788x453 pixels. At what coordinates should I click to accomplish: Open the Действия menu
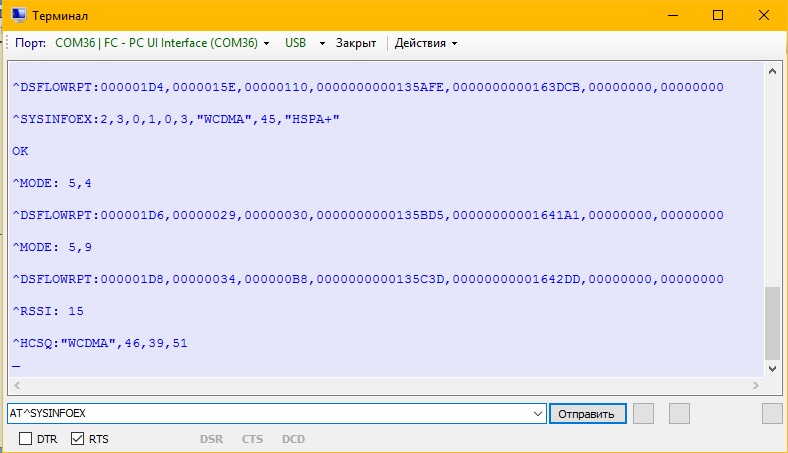pyautogui.click(x=426, y=43)
